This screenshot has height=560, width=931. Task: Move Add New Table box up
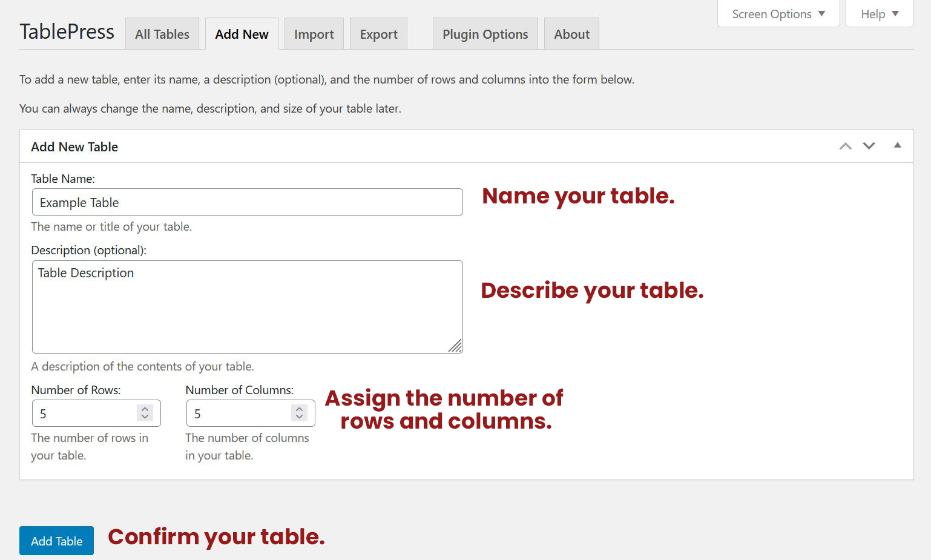[x=845, y=146]
